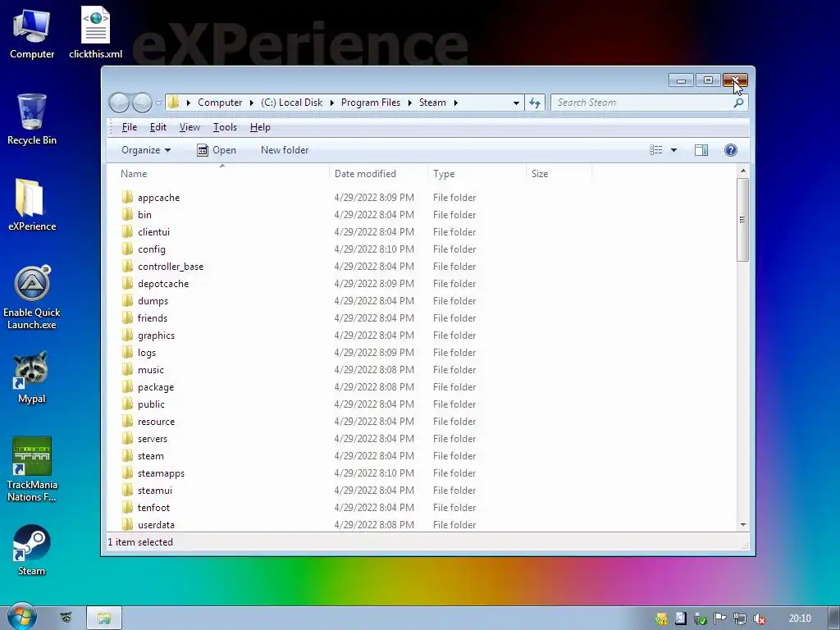Click the Action Center flag tray icon
Viewport: 840px width, 630px height.
[x=720, y=619]
